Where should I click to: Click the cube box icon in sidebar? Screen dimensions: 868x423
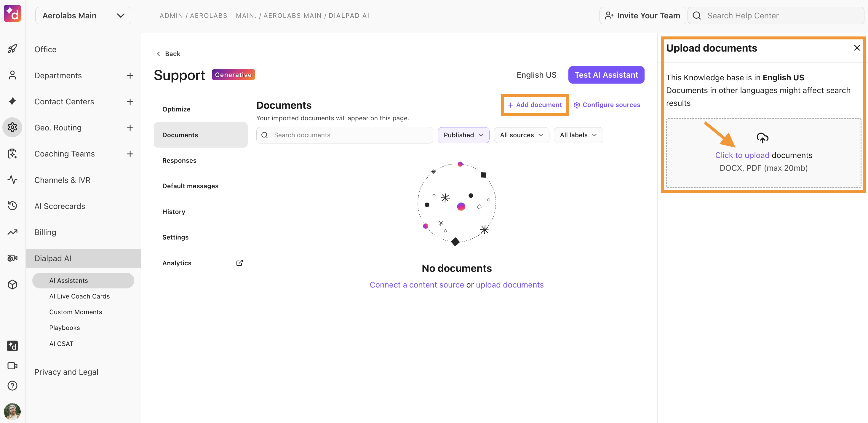point(12,285)
